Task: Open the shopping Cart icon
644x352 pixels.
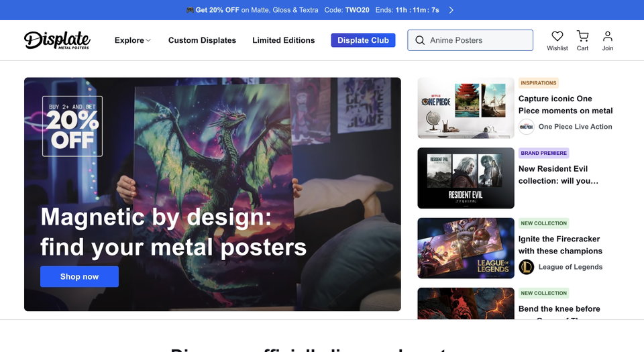Action: (582, 36)
